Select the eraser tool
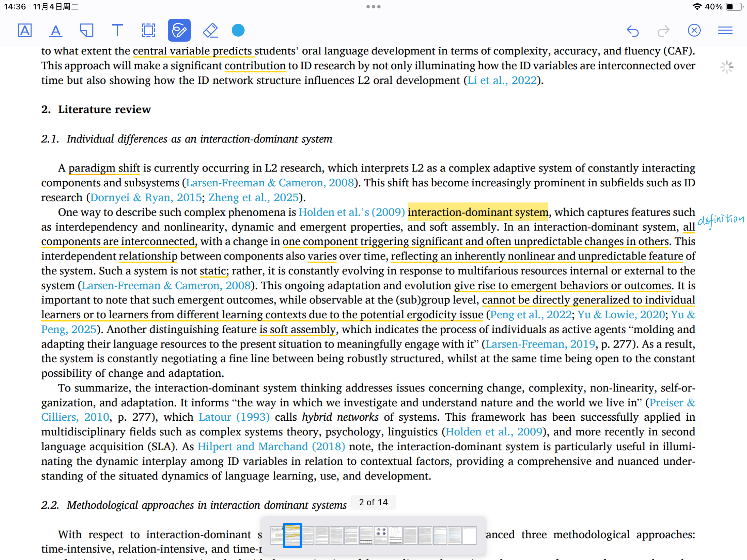This screenshot has width=747, height=560. tap(210, 30)
